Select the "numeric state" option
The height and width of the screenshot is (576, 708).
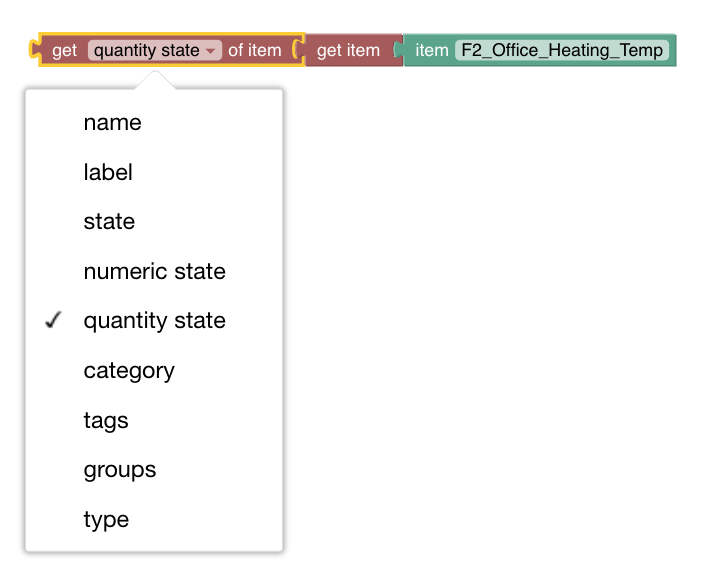pyautogui.click(x=154, y=272)
